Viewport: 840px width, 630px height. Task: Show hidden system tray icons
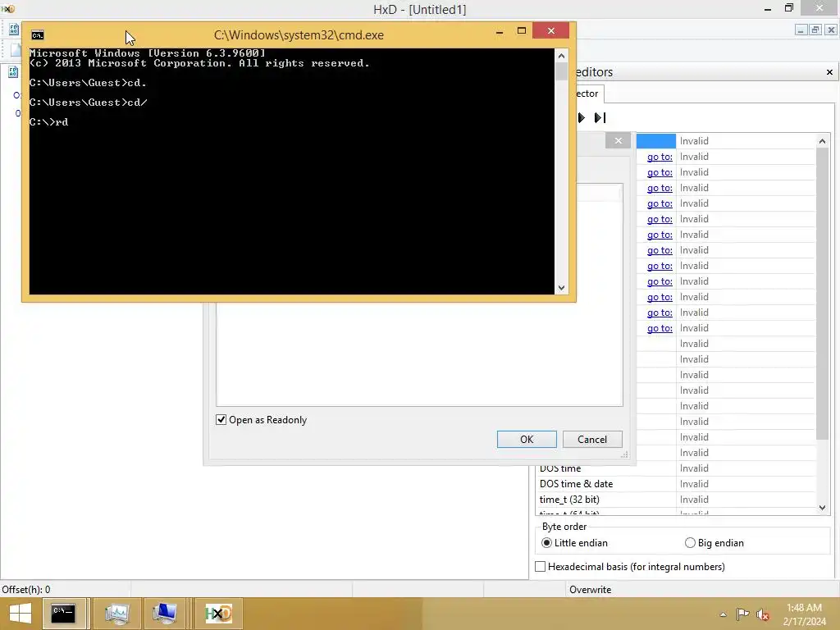(724, 614)
